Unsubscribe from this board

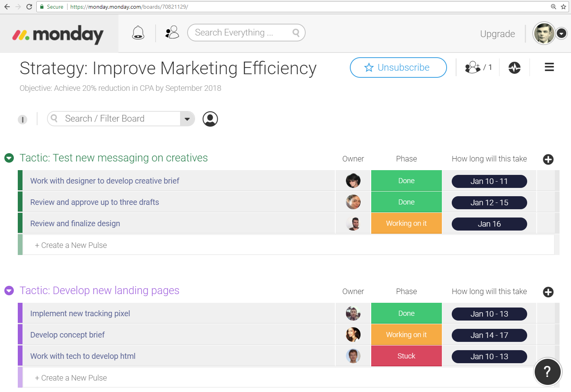click(x=398, y=68)
